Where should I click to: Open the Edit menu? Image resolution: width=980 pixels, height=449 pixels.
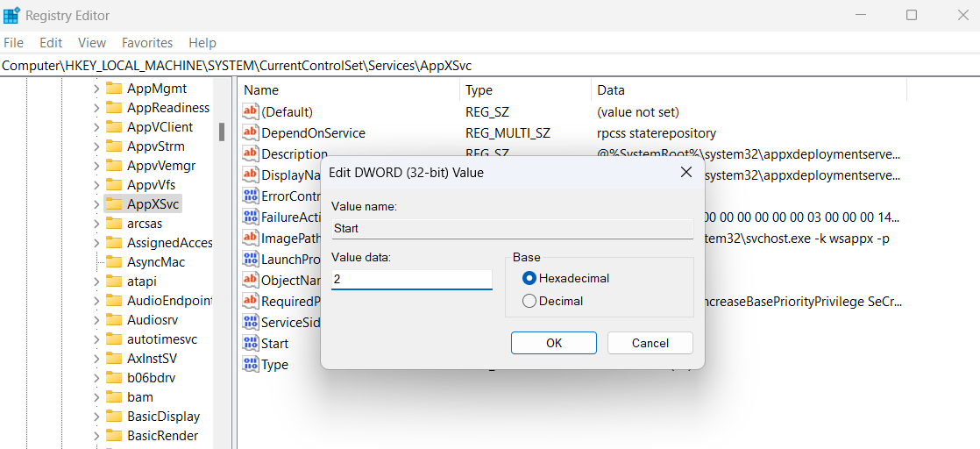(x=51, y=42)
